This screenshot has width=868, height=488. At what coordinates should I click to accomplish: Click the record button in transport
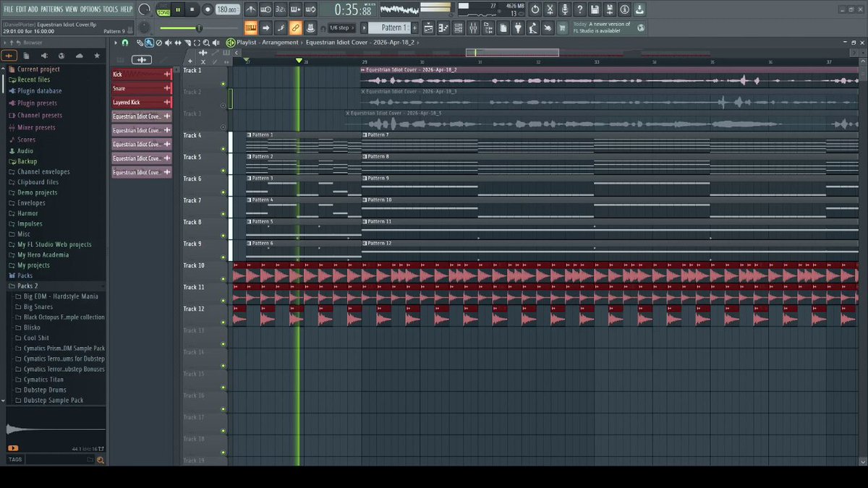coord(208,9)
